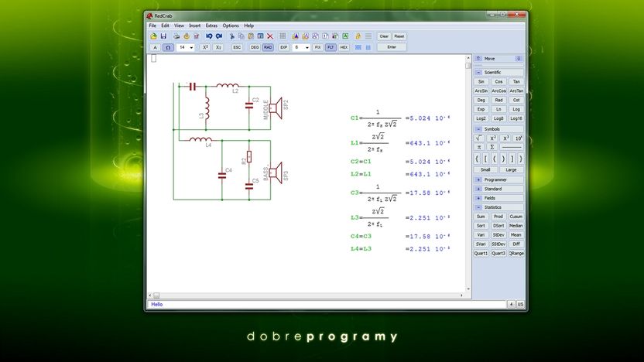Toggle FLT number format
Viewport: 644px width, 362px height.
331,47
